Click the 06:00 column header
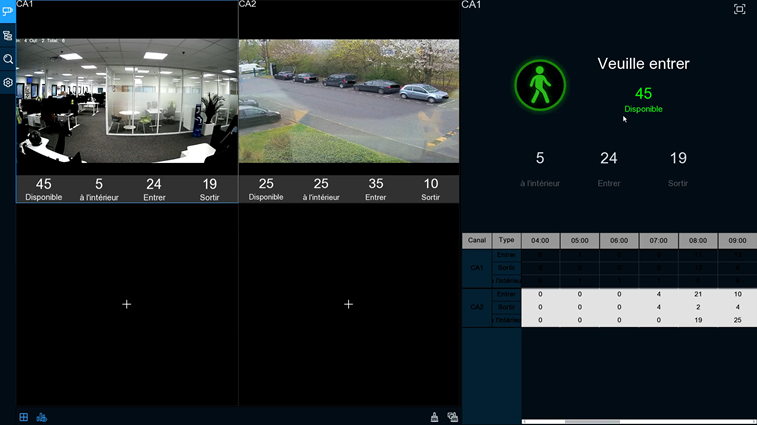Viewport: 757px width, 425px height. [619, 241]
